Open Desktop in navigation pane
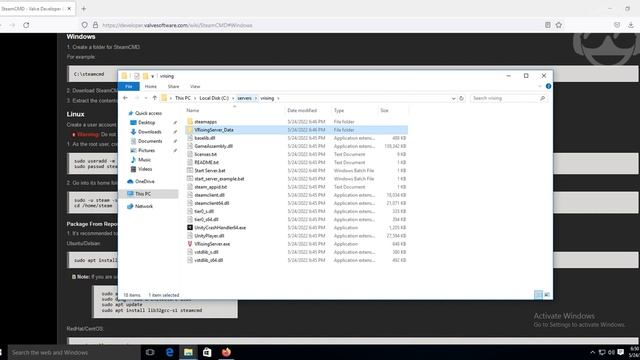Screen dimensions: 640x360 [146, 122]
